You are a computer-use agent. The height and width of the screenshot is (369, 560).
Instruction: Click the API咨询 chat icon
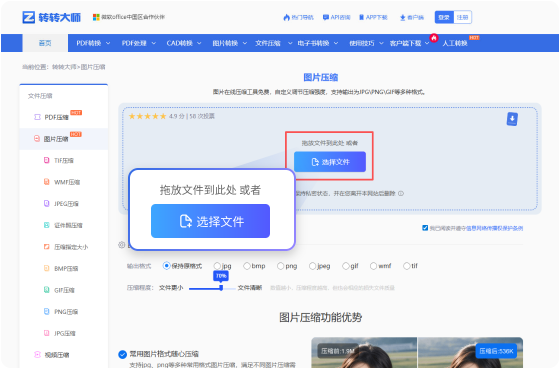[326, 17]
